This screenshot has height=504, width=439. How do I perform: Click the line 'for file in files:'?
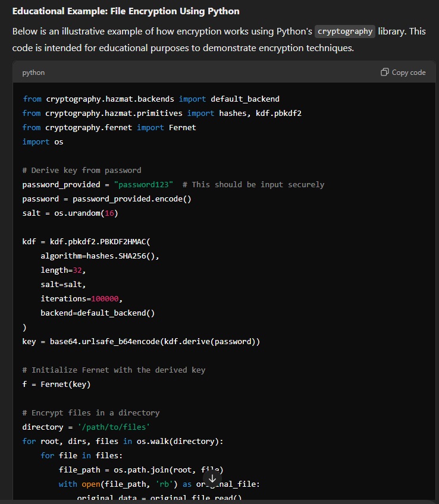pos(81,455)
